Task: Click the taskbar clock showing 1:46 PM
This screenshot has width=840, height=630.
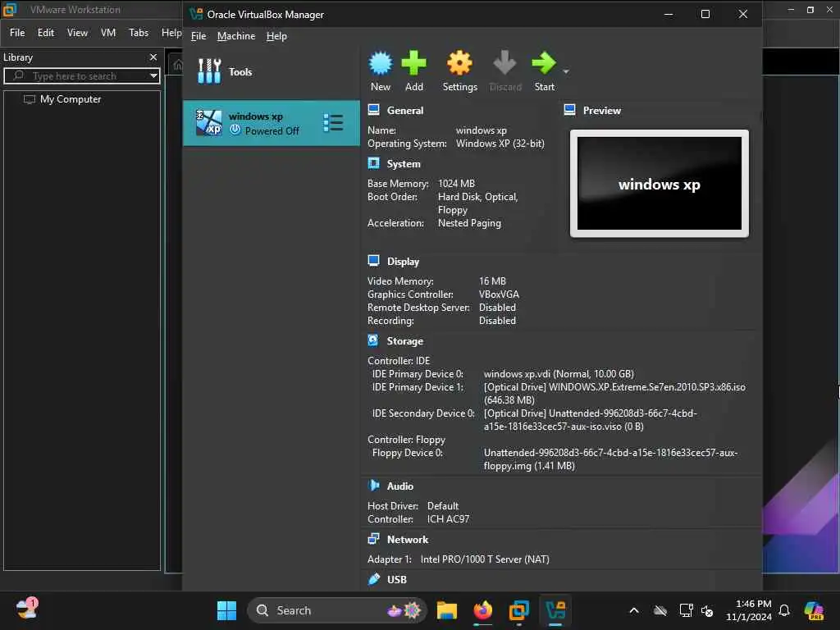Action: coord(748,610)
